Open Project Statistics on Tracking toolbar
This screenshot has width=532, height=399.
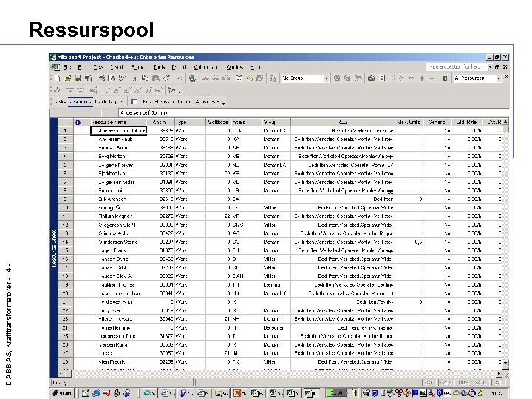point(58,90)
